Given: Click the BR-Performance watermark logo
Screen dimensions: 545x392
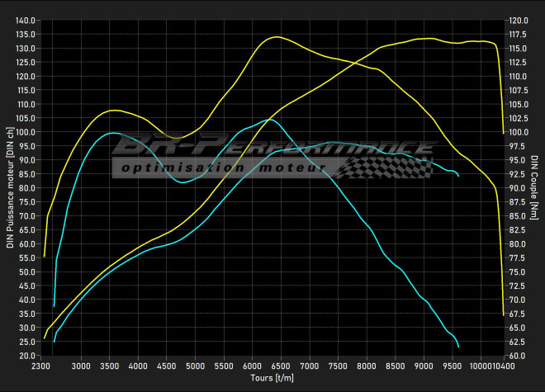Looking at the screenshot, I should [x=272, y=149].
